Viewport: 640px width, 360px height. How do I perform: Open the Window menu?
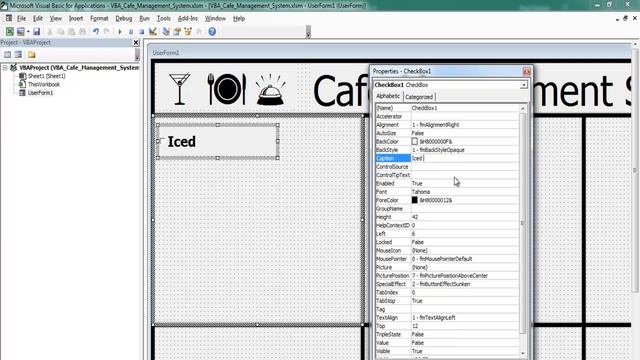coord(215,18)
